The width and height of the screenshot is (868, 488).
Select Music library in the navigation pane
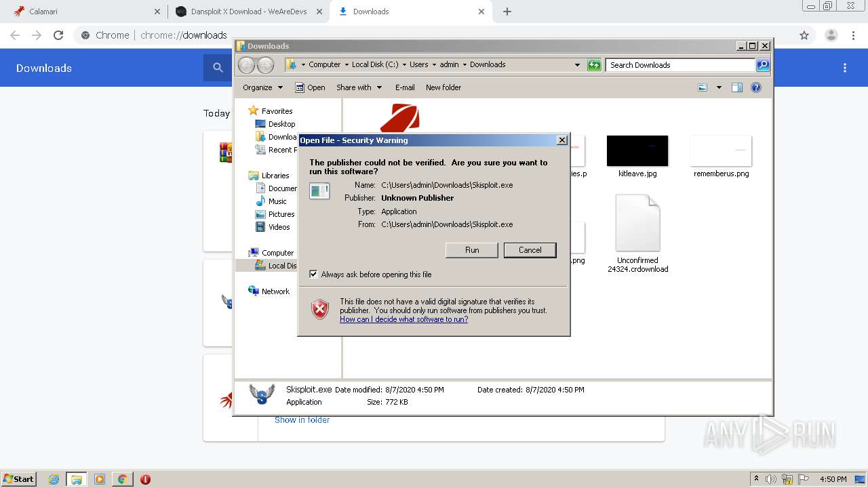pyautogui.click(x=277, y=201)
